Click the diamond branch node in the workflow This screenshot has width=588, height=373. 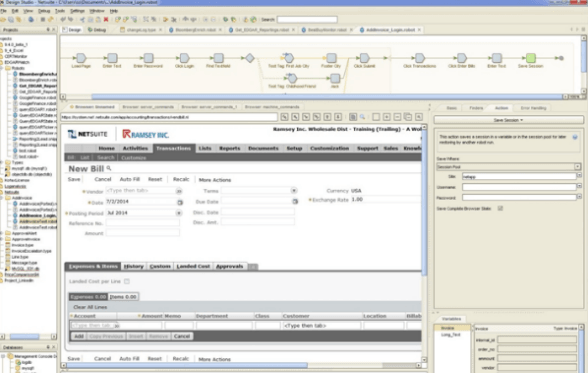(250, 58)
